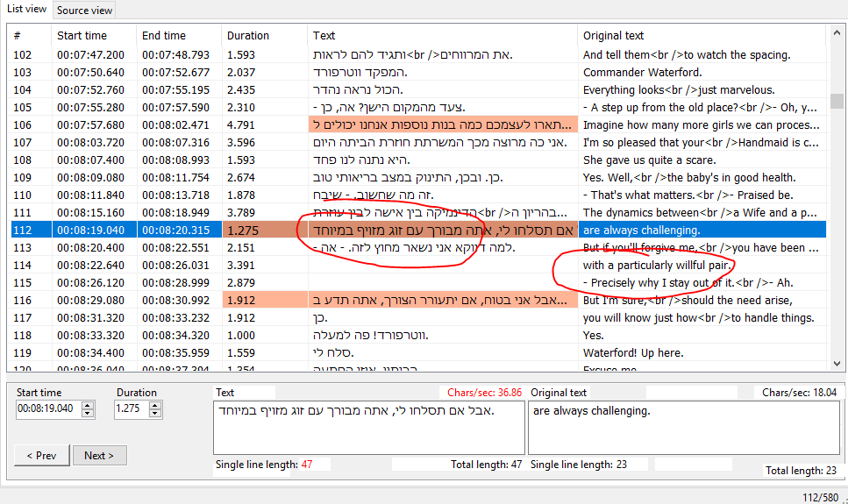
Task: Select row 'Waterford! Up here.'
Action: point(418,352)
